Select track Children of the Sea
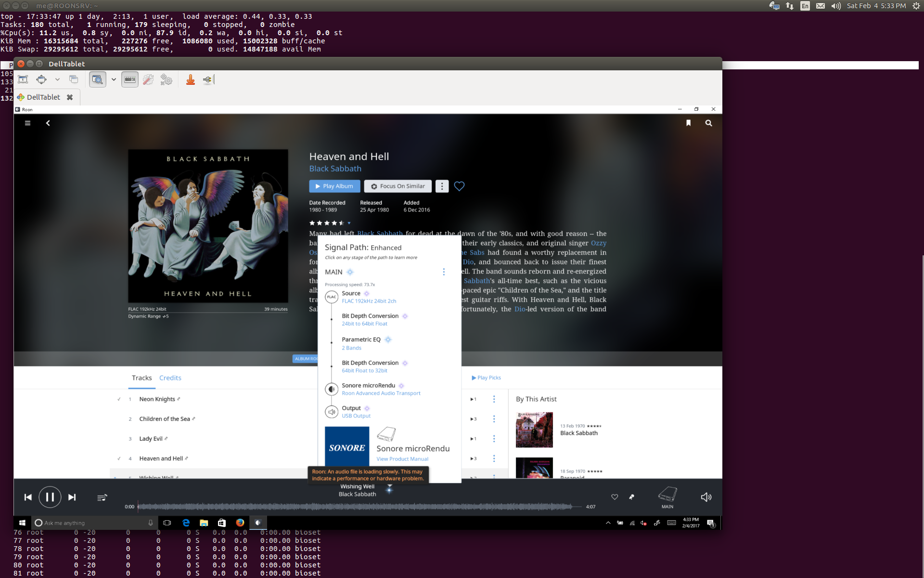 [x=165, y=419]
